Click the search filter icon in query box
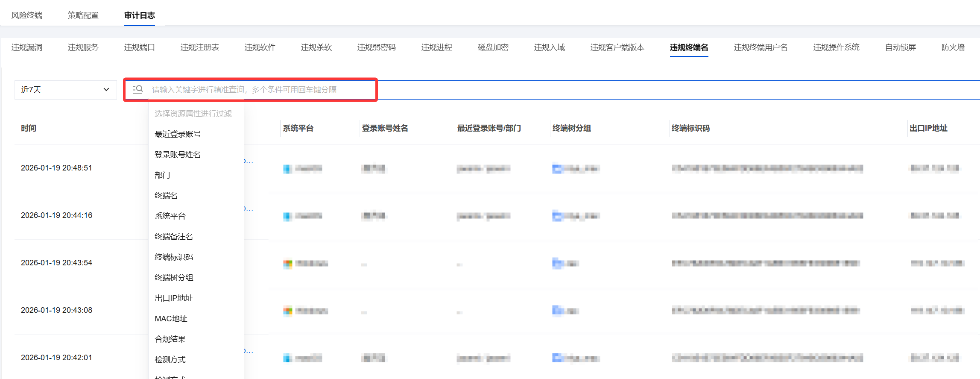This screenshot has width=980, height=379. [x=137, y=89]
